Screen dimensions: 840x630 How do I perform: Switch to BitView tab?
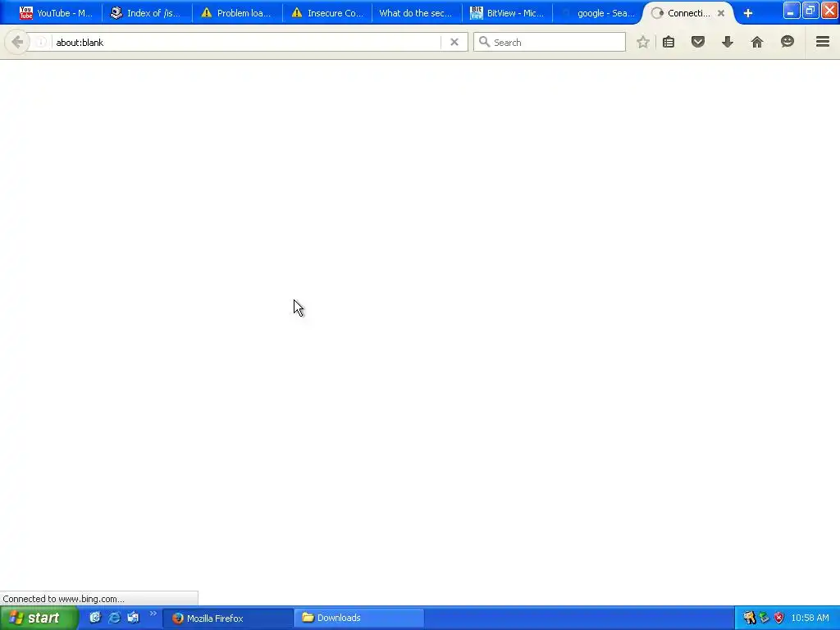507,13
